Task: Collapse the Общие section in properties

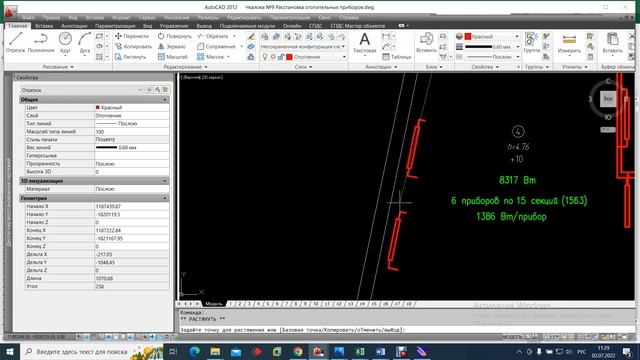Action: click(x=164, y=100)
